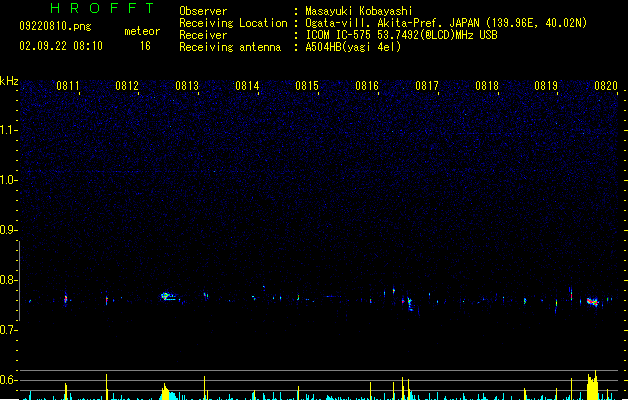This screenshot has height=400, width=629.
Task: Click the 1.0 kHz axis label
Action: coord(8,180)
